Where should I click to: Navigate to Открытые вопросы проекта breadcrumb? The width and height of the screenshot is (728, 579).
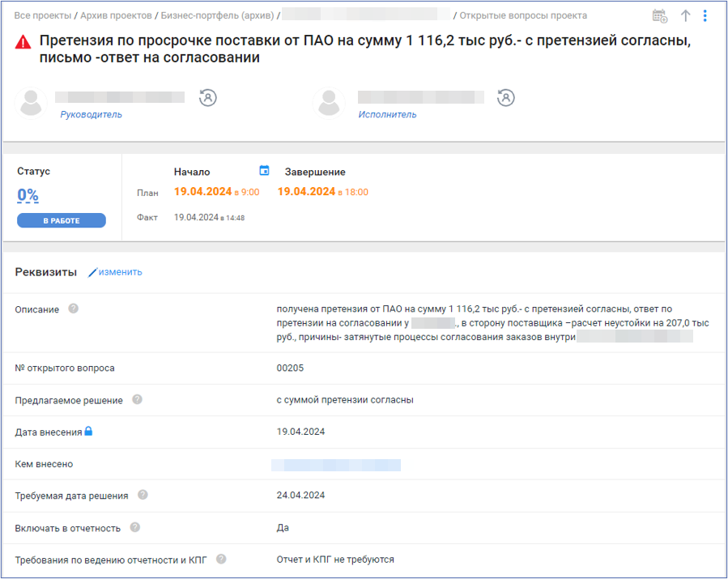tap(523, 15)
